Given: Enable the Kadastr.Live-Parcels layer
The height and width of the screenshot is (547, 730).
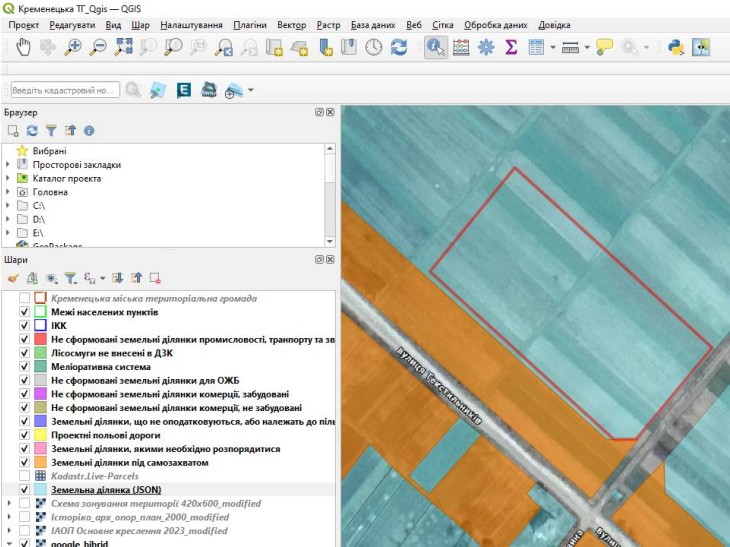Looking at the screenshot, I should [x=24, y=476].
